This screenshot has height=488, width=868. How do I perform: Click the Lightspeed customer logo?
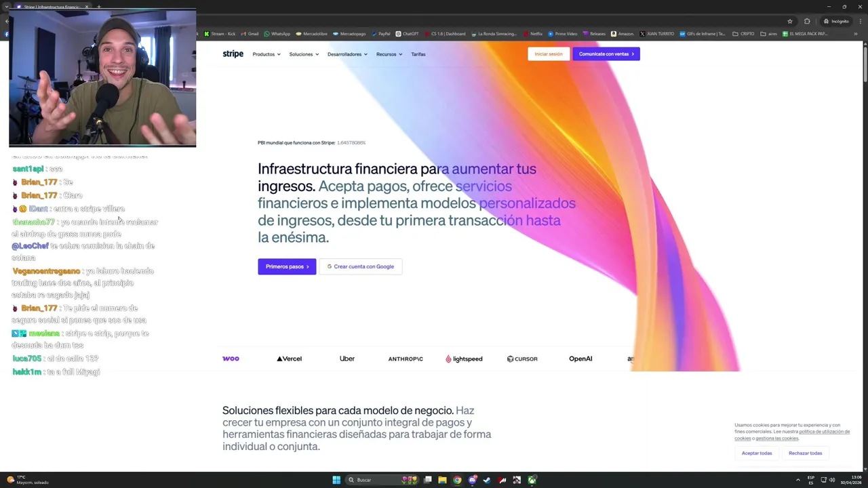point(464,359)
